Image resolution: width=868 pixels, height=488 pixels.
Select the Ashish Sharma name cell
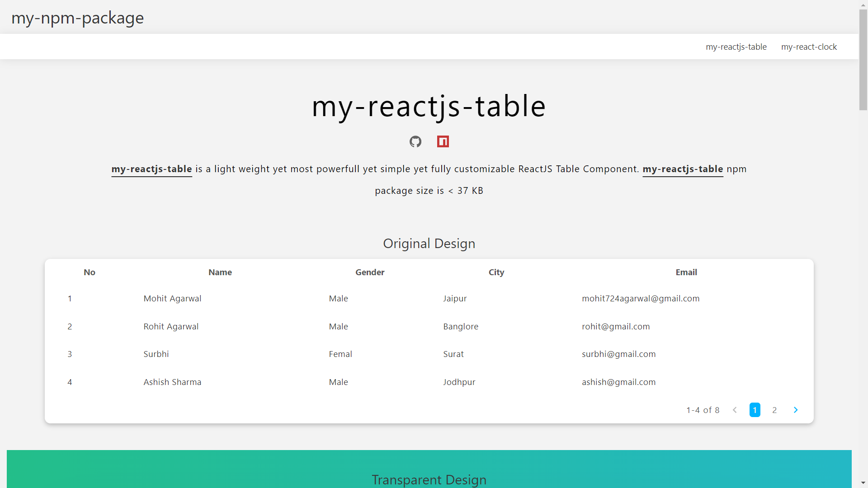[172, 382]
